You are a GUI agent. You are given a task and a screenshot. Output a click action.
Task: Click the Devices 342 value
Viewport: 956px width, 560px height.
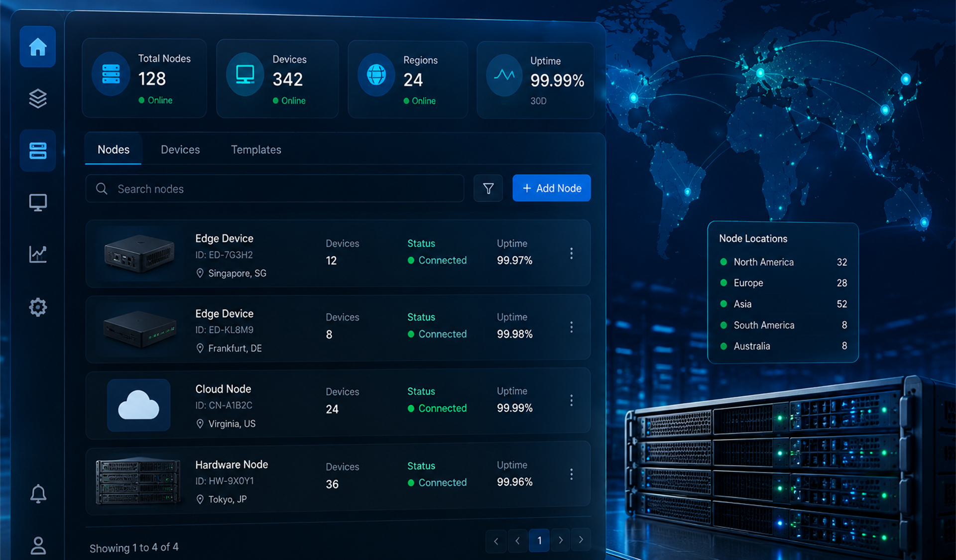click(x=288, y=80)
